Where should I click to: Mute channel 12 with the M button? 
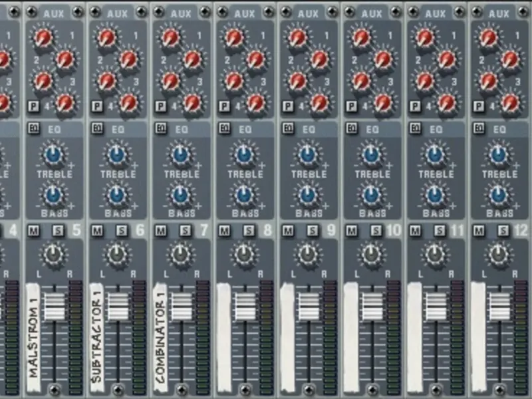pos(479,231)
